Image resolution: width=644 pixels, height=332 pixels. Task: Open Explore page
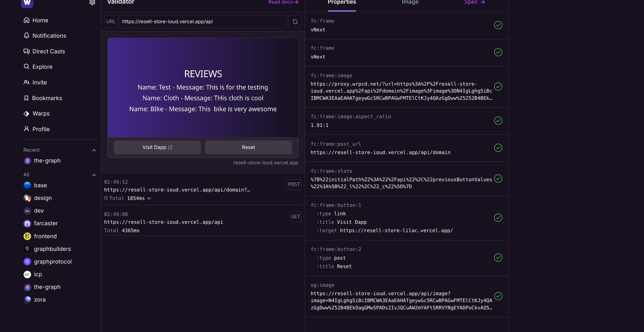tap(38, 67)
